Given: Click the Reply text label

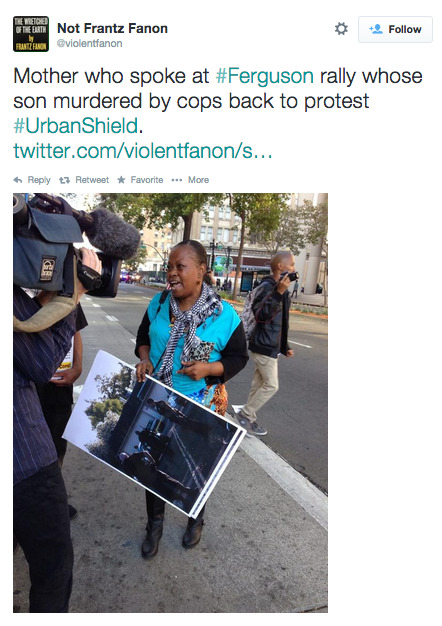Looking at the screenshot, I should coord(39,180).
